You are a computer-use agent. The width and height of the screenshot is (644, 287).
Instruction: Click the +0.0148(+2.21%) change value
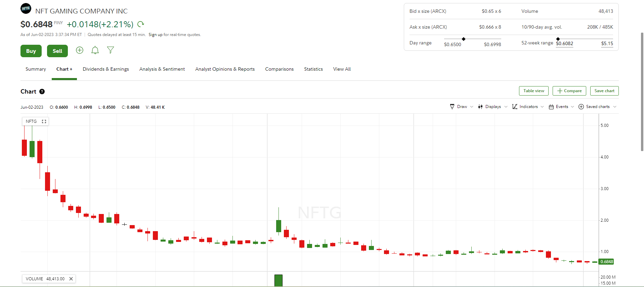[x=100, y=24]
